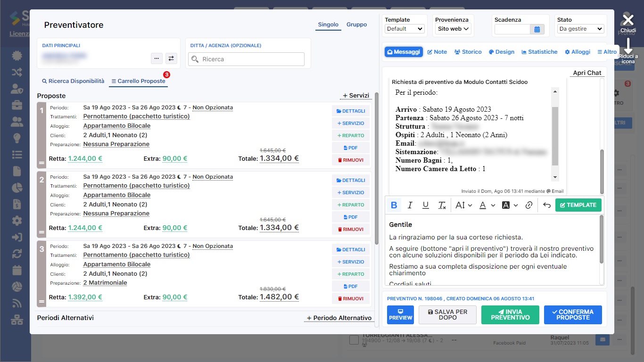The image size is (644, 362).
Task: Click RIMUOVI for proposal 1
Action: click(351, 160)
